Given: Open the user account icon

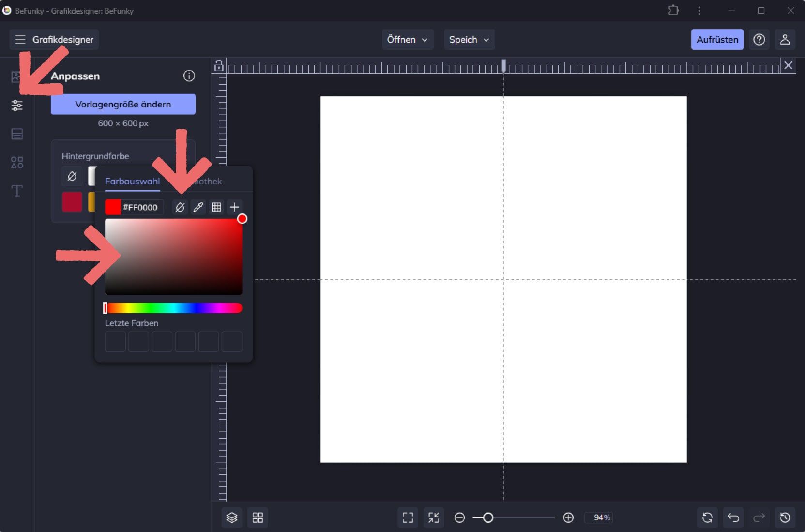Looking at the screenshot, I should (785, 40).
